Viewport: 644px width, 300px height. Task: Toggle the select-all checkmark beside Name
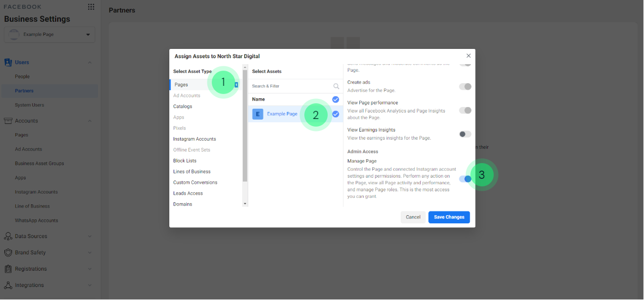point(335,99)
